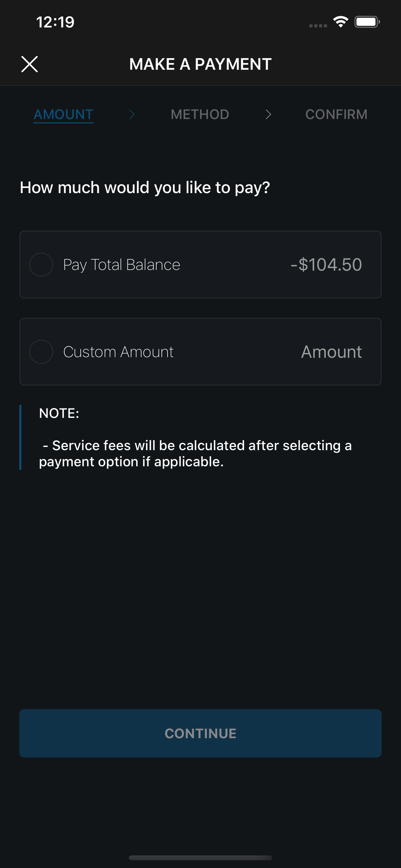Screen dimensions: 401x868
Task: Tap the battery status icon
Action: click(367, 22)
